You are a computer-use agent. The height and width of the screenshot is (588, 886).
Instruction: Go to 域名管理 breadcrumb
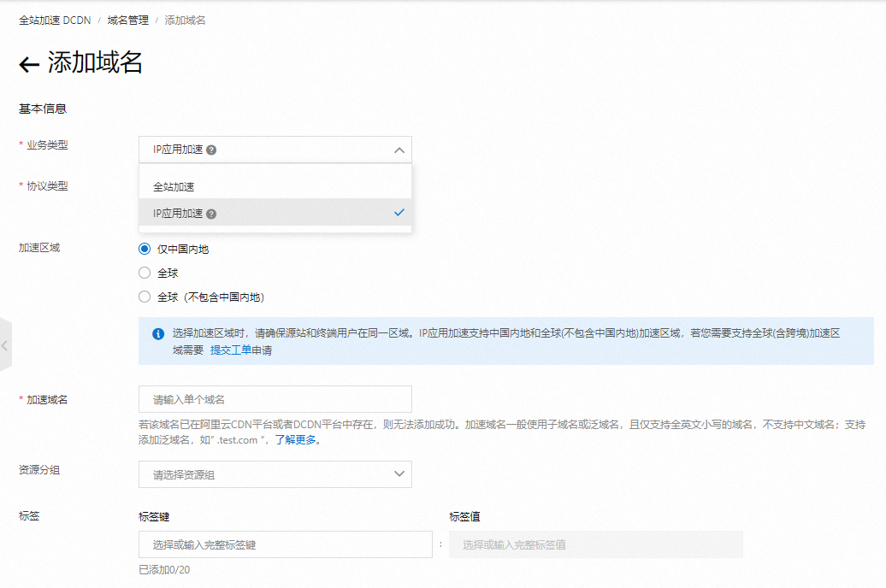(x=127, y=21)
